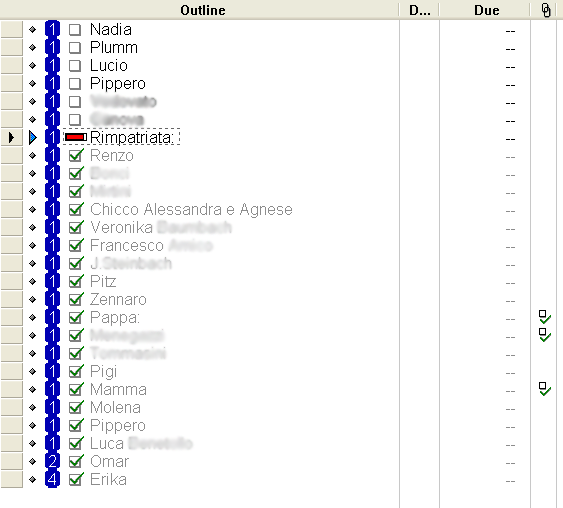Screen dimensions: 563x508
Task: Check the Nadia task checkbox
Action: (75, 29)
